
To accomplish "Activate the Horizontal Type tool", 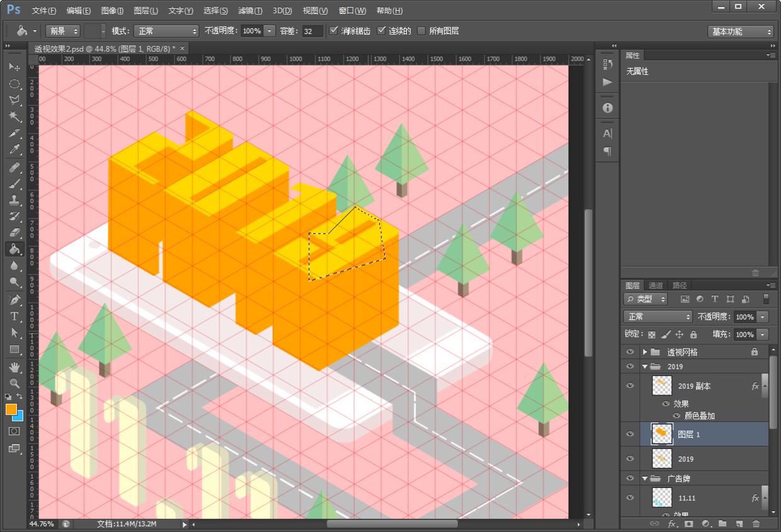I will [x=14, y=316].
